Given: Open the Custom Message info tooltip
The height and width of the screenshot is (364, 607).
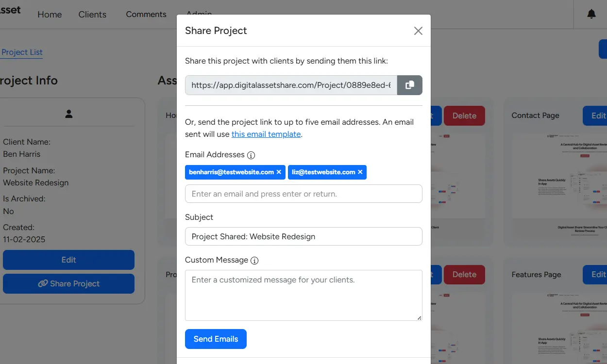Looking at the screenshot, I should 254,260.
